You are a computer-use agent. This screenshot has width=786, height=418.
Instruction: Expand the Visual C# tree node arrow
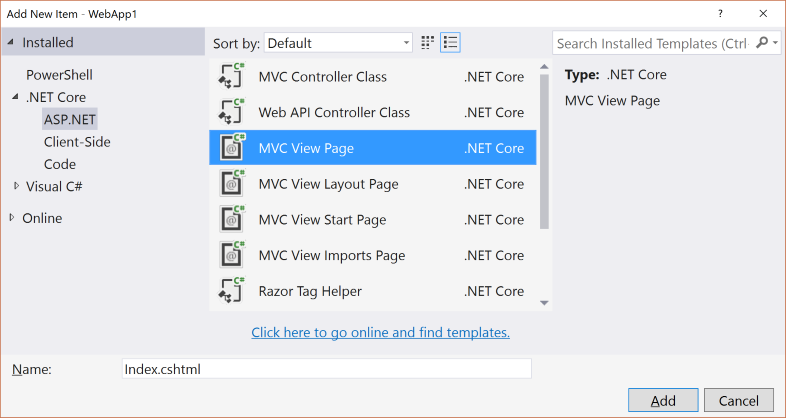[x=16, y=186]
